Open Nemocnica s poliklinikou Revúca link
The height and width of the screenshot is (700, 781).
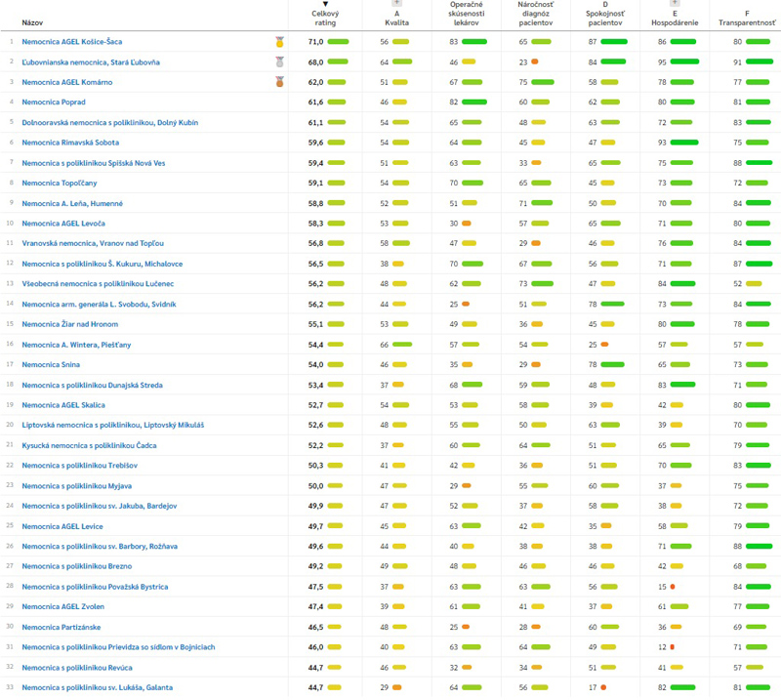click(x=77, y=667)
